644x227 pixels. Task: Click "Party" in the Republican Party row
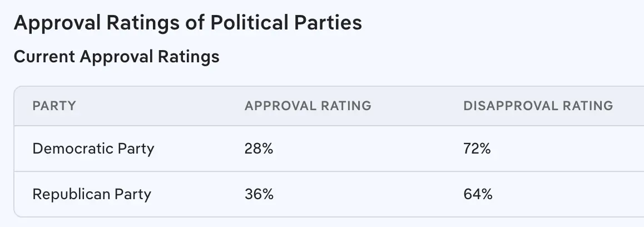pos(132,194)
